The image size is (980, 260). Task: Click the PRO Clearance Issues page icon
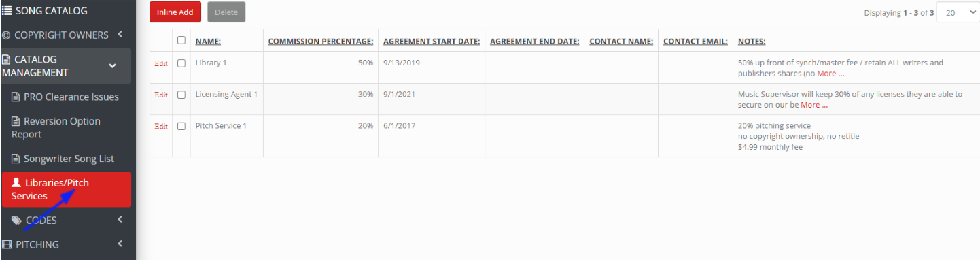pos(16,97)
